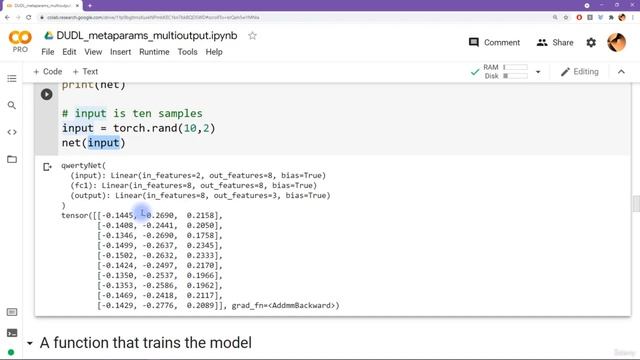Open a new browser tab
The width and height of the screenshot is (640, 360).
[x=90, y=6]
